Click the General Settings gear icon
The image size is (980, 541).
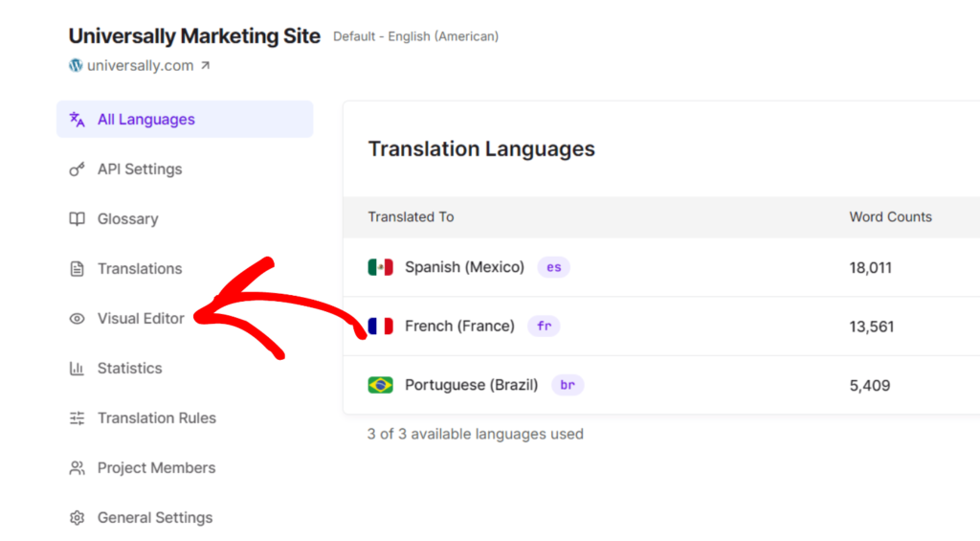[x=77, y=518]
